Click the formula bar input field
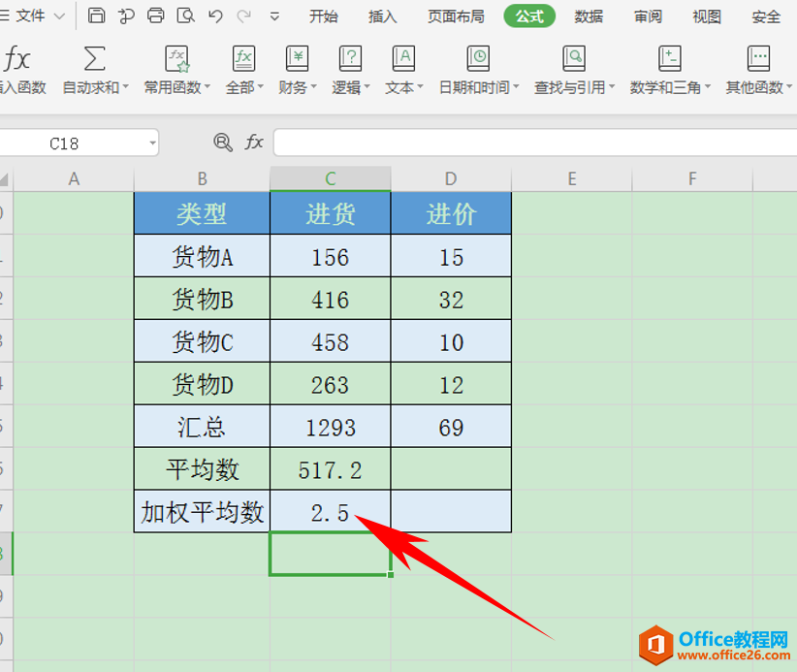 coord(534,143)
